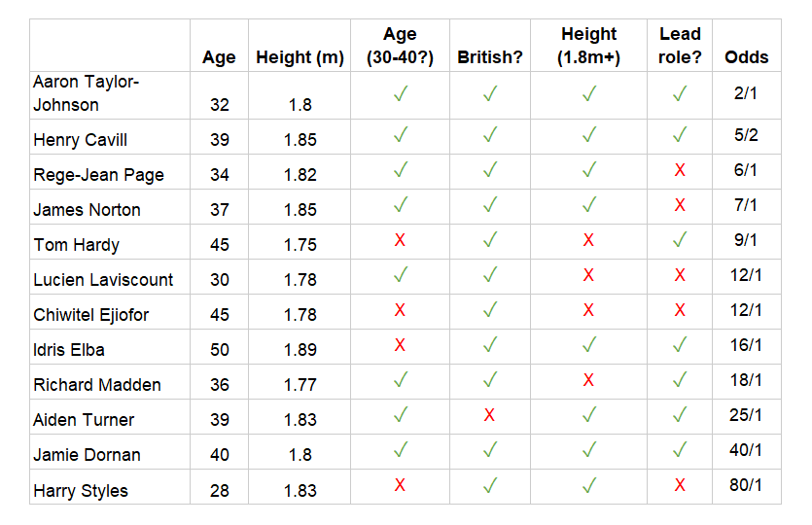This screenshot has width=812, height=525.
Task: Click Aiden Turner's red X under British?
Action: click(x=489, y=415)
